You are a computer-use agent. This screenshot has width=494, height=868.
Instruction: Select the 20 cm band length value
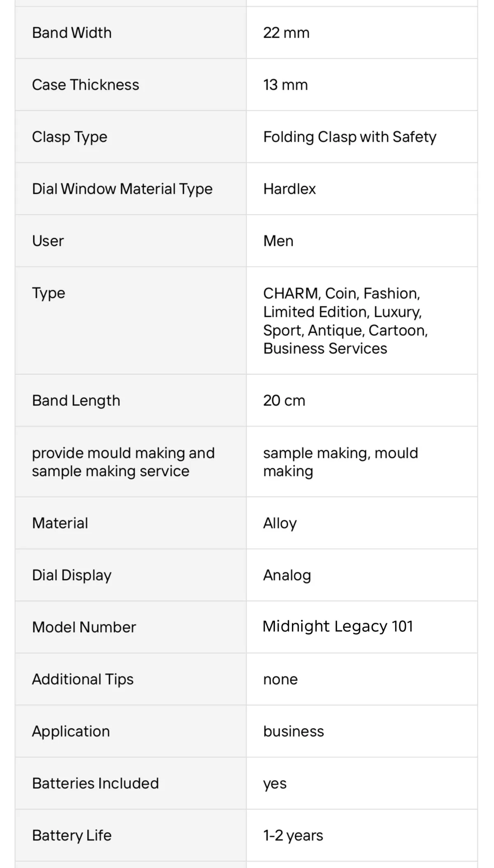click(x=284, y=401)
